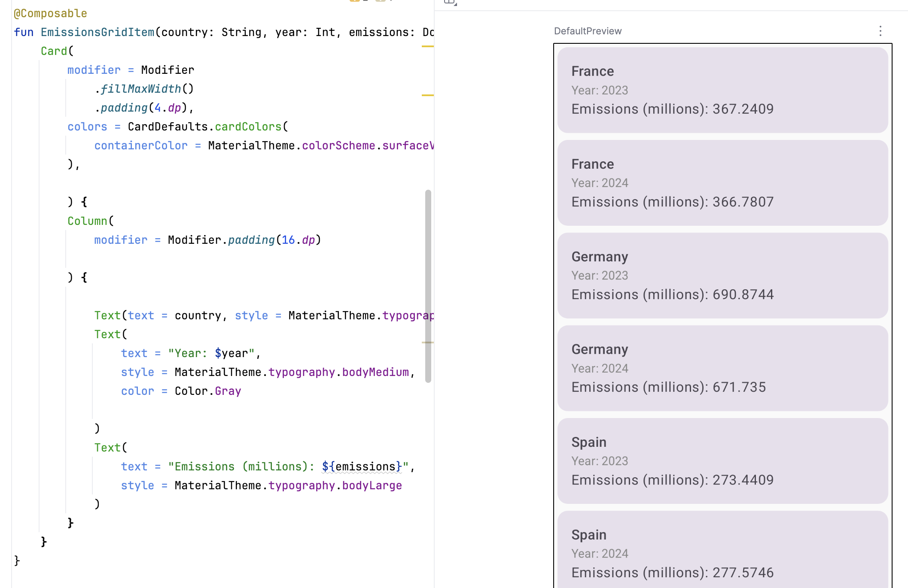Click 'Year: 2023' in the Spain card

pos(600,461)
